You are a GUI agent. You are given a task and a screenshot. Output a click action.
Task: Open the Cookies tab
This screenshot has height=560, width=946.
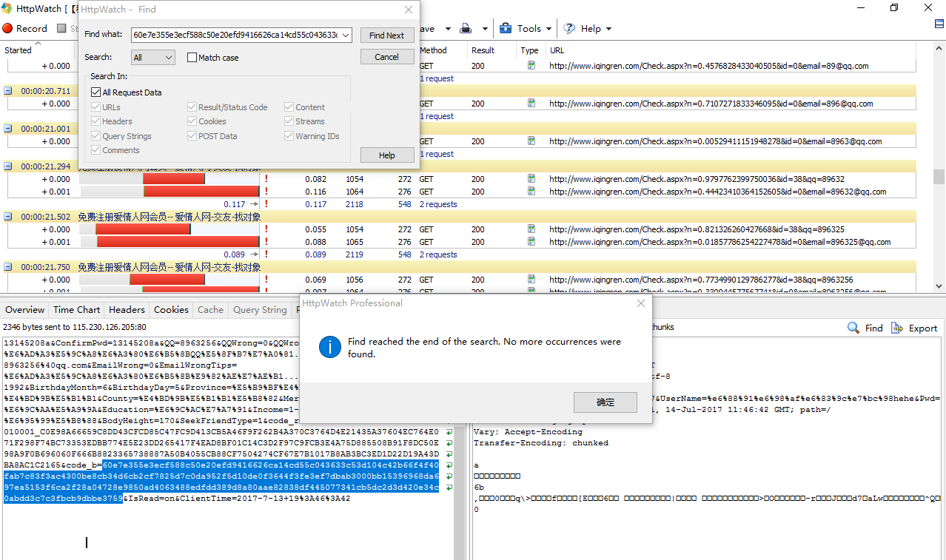pyautogui.click(x=171, y=310)
